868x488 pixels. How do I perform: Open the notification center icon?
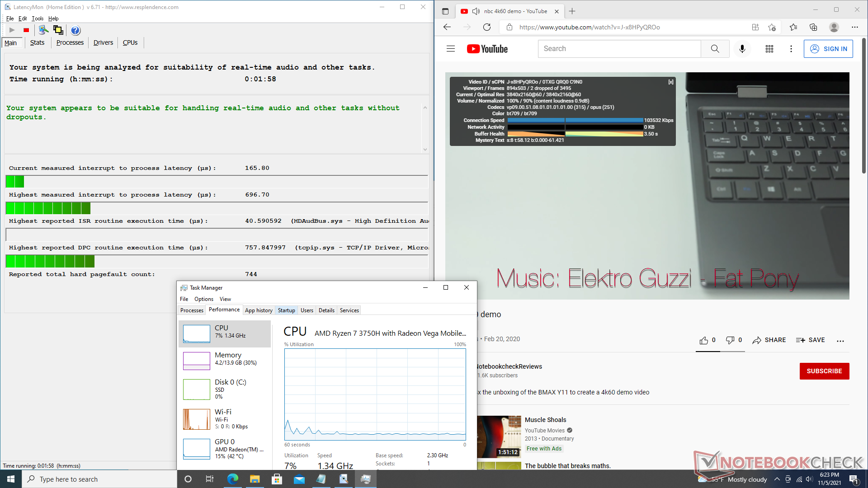[x=854, y=479]
